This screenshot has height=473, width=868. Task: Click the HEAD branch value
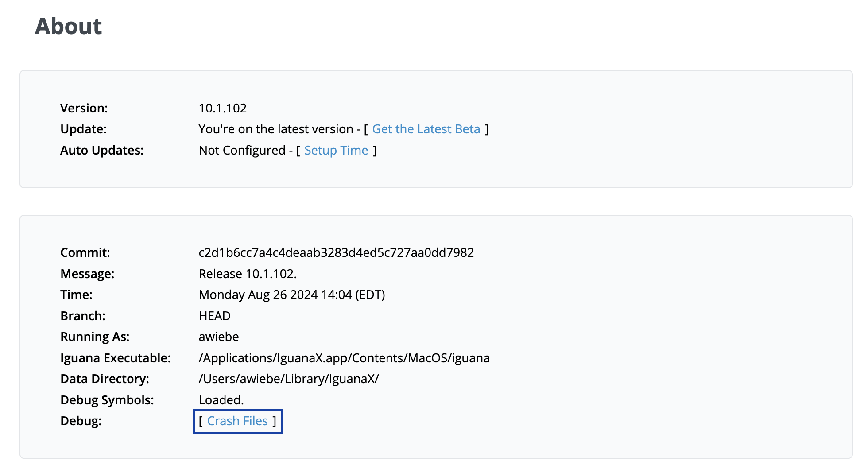point(215,316)
